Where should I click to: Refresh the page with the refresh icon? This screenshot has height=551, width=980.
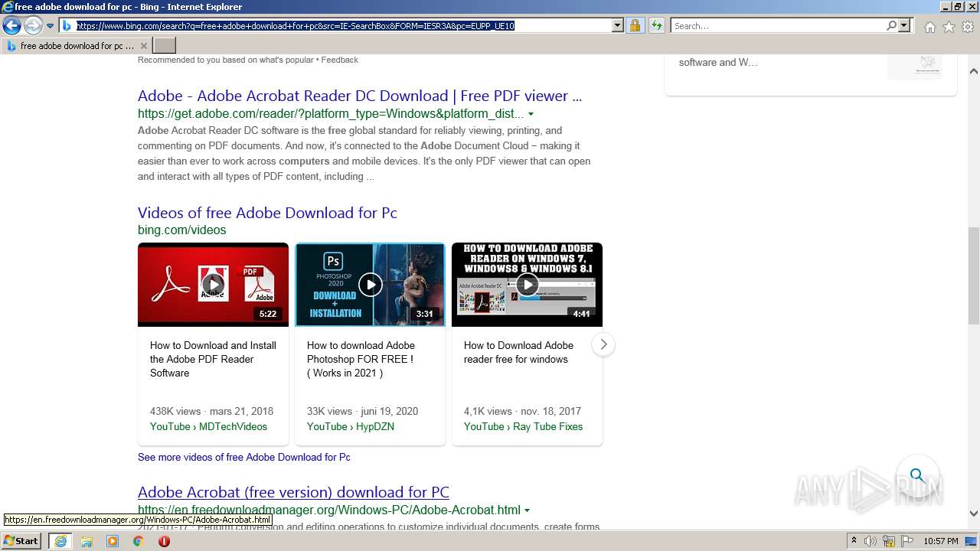[x=656, y=26]
